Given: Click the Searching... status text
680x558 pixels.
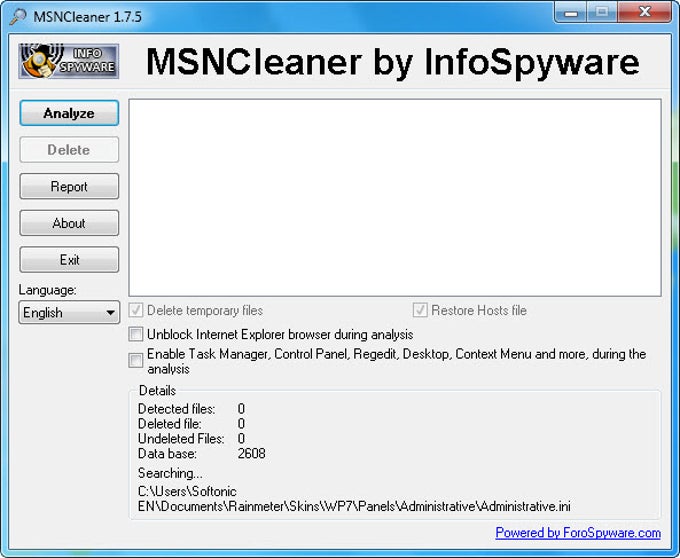Looking at the screenshot, I should (170, 473).
